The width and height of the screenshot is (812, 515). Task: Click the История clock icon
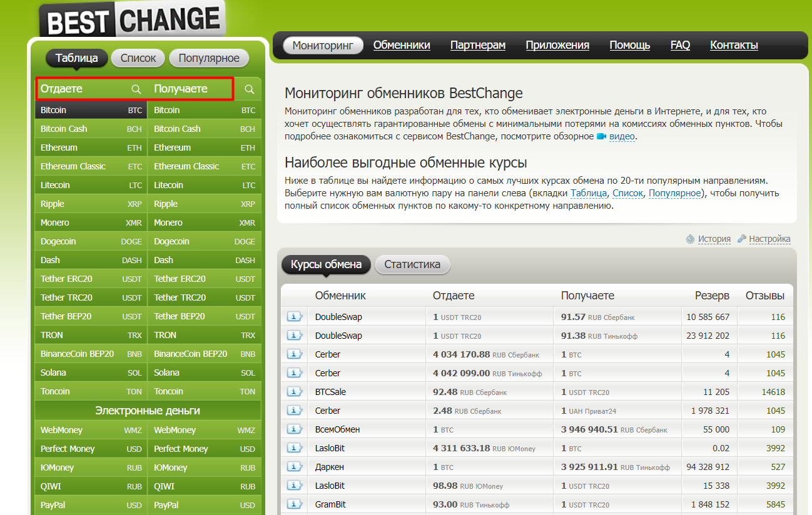click(x=691, y=239)
